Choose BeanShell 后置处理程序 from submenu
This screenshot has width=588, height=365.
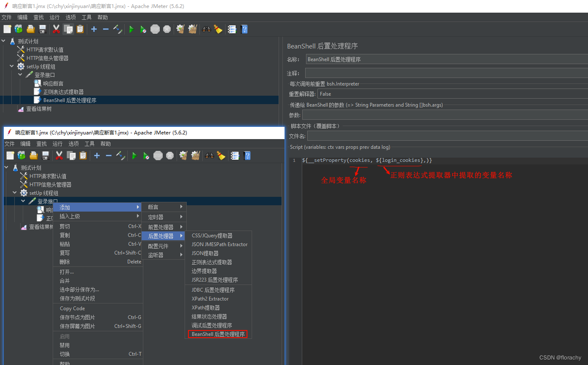click(218, 334)
